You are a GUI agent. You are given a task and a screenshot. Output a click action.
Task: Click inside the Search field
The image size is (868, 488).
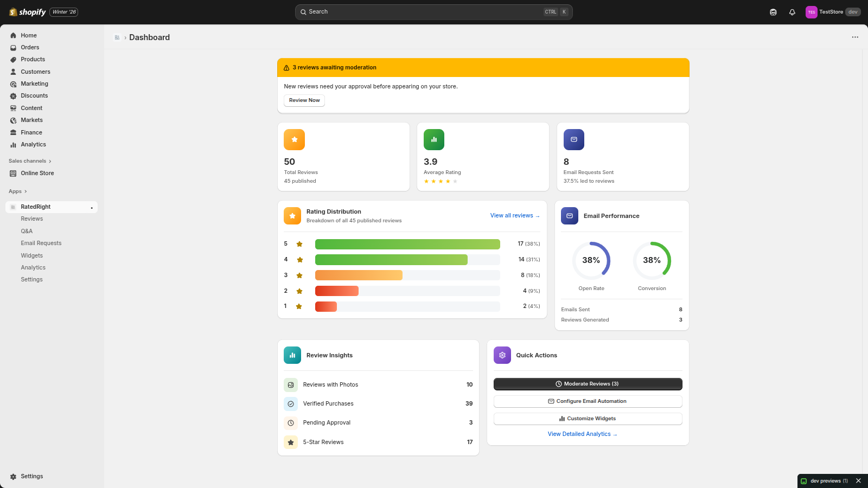point(433,11)
